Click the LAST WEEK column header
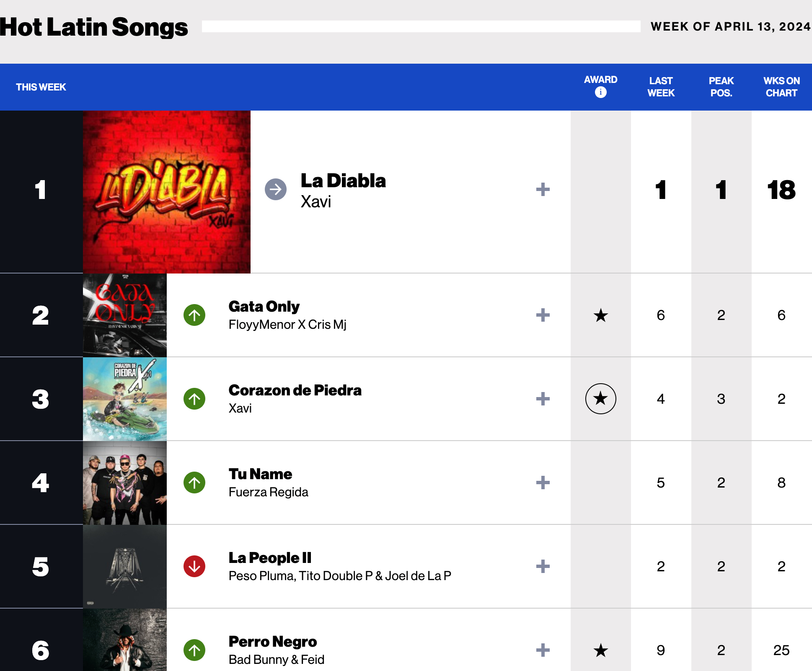Screen dimensions: 812x671 pos(661,87)
